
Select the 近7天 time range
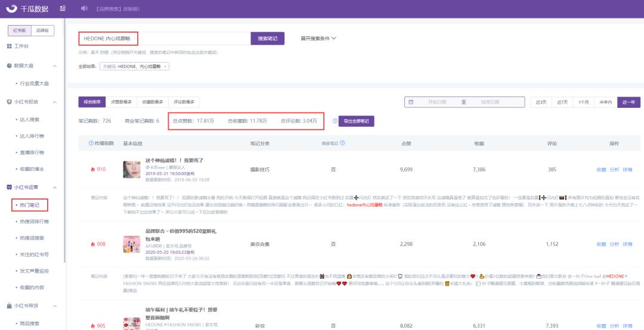pyautogui.click(x=562, y=102)
